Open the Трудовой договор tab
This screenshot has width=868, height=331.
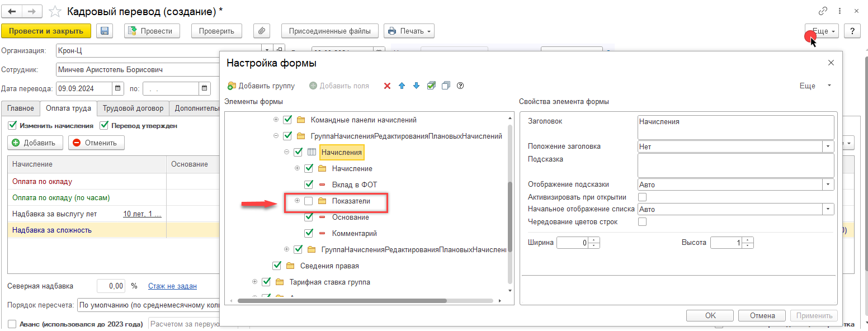(x=133, y=108)
